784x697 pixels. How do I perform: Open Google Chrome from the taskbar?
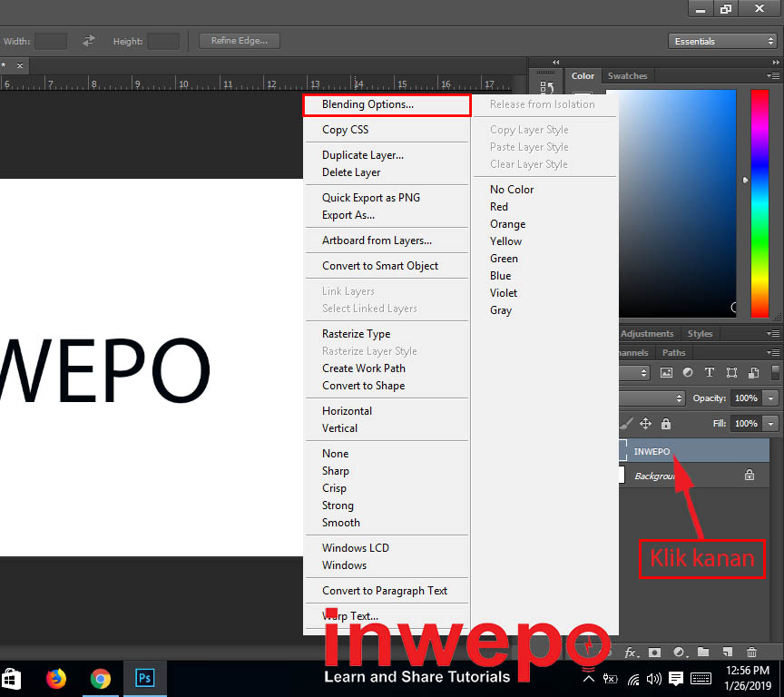(x=101, y=678)
